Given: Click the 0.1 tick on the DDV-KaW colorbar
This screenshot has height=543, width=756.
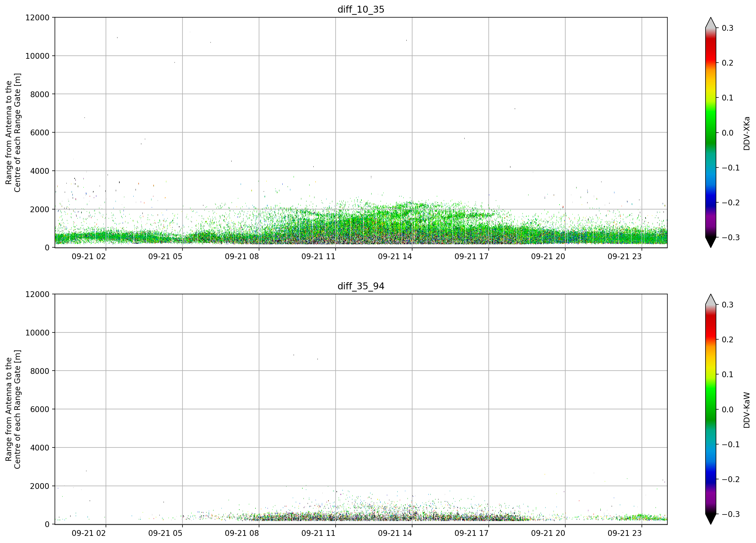Looking at the screenshot, I should pyautogui.click(x=727, y=374).
